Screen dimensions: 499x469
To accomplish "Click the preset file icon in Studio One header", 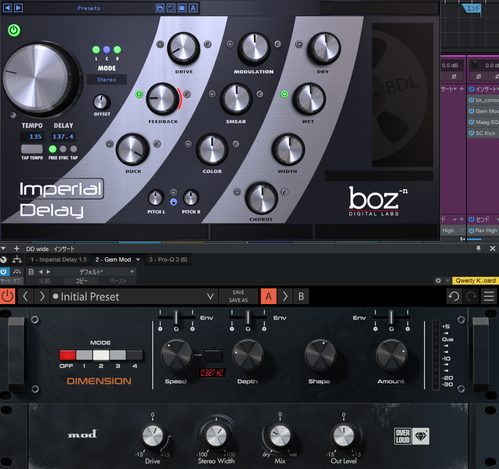I will click(31, 272).
